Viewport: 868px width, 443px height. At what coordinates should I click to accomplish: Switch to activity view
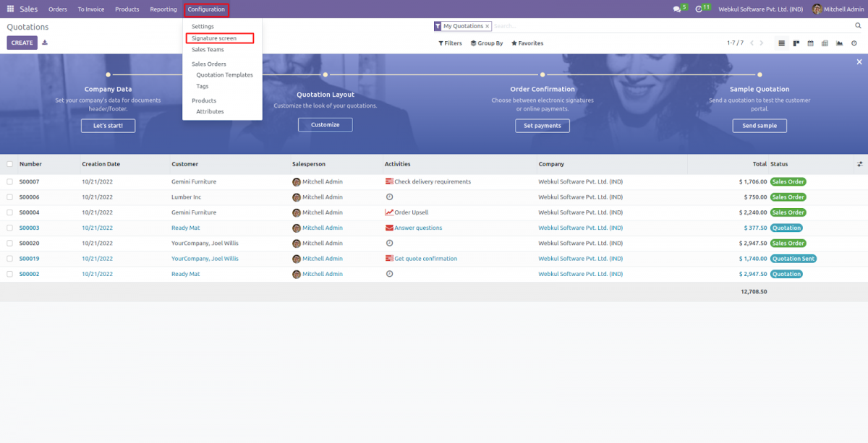854,43
